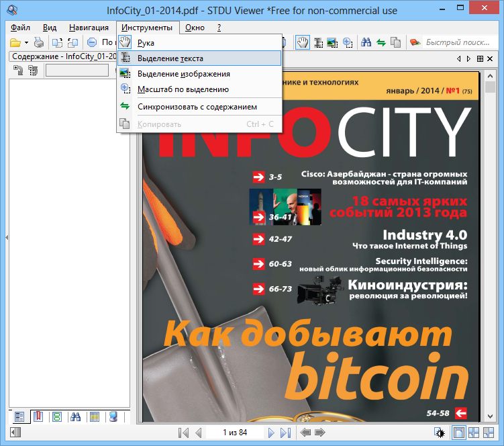This screenshot has width=504, height=446.
Task: Click the page number field 1 из 84
Action: tap(235, 433)
